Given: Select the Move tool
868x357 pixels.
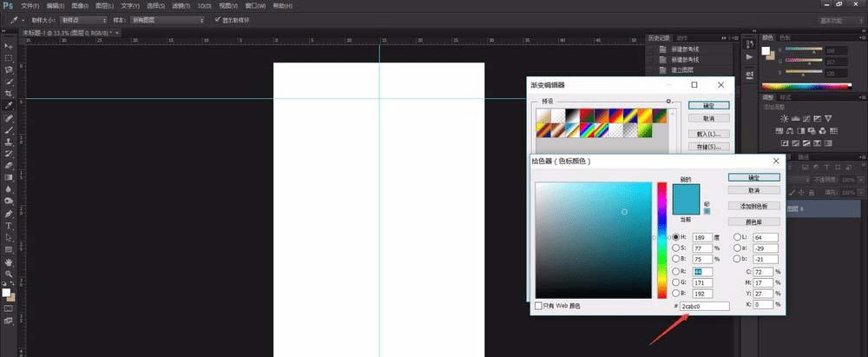Looking at the screenshot, I should coord(9,45).
